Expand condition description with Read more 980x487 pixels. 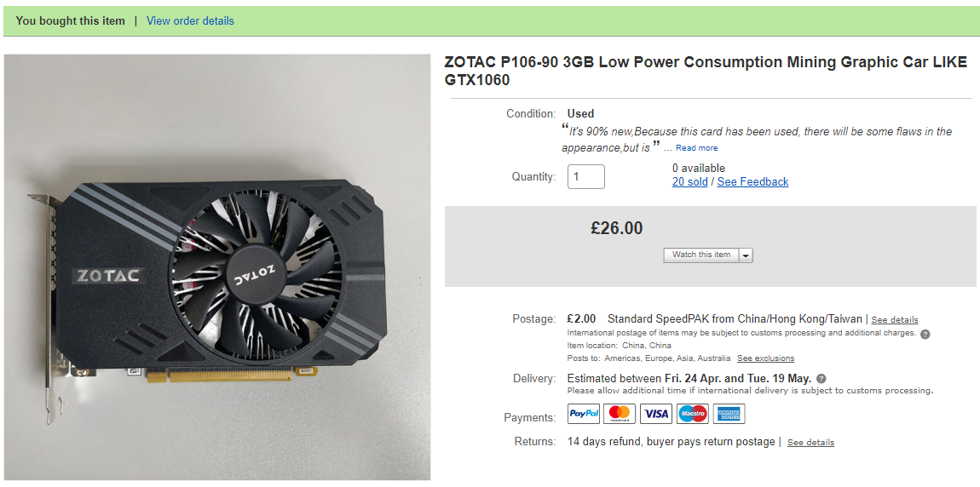tap(696, 148)
